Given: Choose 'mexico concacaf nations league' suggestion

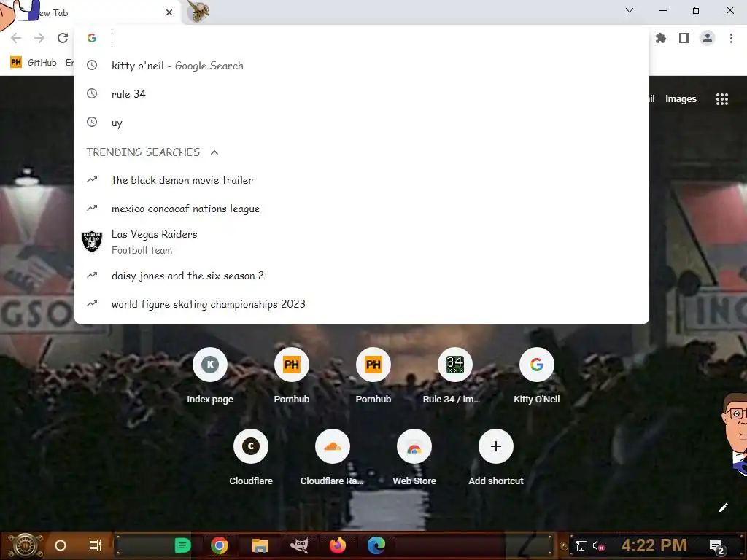Looking at the screenshot, I should pos(362,209).
